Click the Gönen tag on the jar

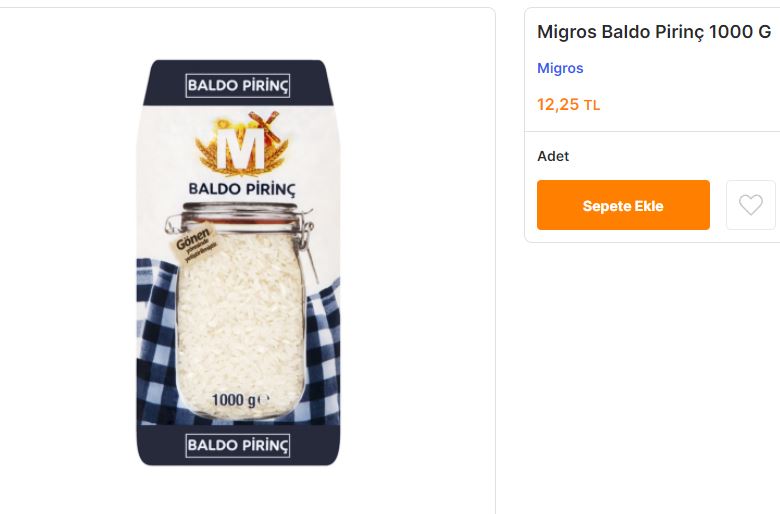point(193,246)
